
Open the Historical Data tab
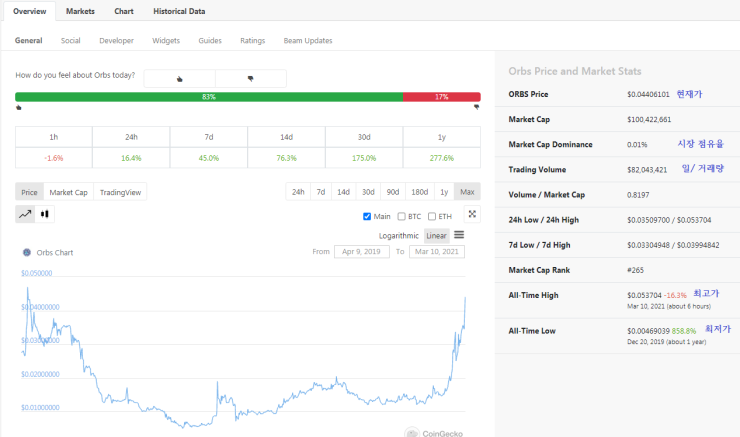click(179, 11)
